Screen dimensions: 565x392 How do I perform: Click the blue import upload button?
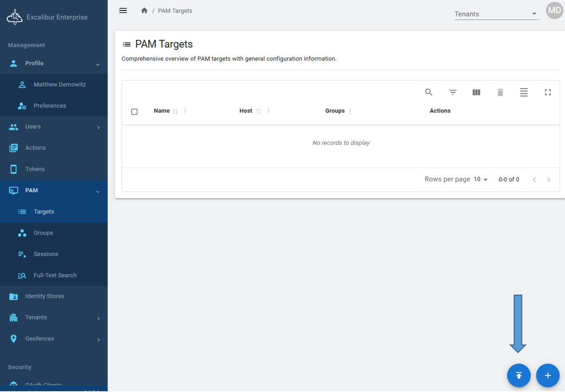(x=519, y=375)
